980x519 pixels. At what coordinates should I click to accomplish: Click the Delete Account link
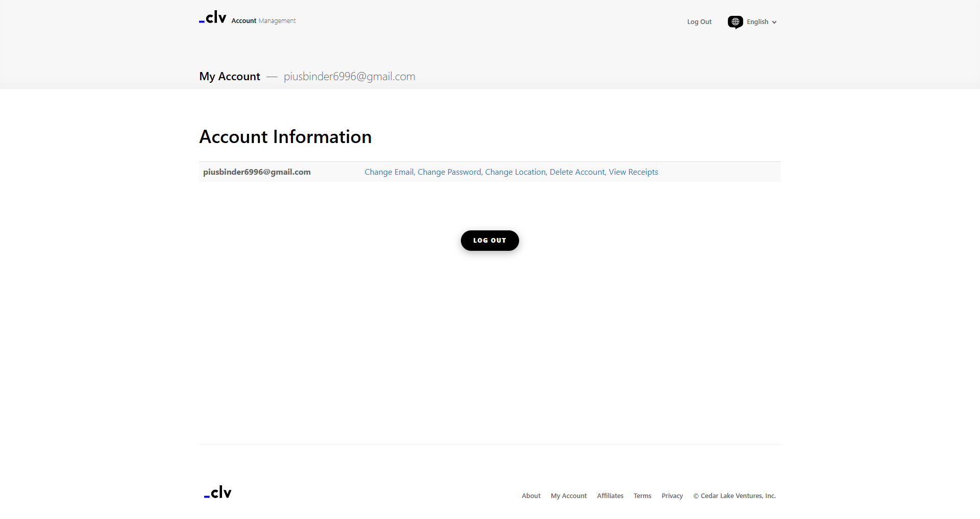coord(577,172)
